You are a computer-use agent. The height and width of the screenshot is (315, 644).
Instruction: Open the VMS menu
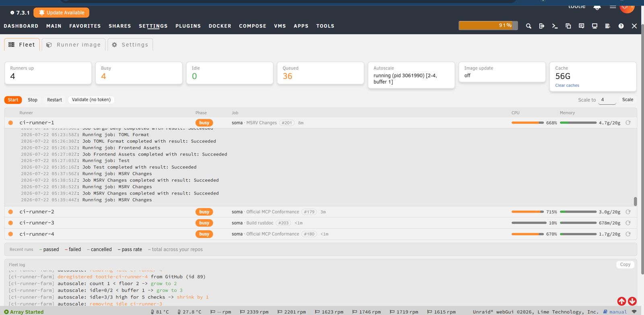pos(280,26)
